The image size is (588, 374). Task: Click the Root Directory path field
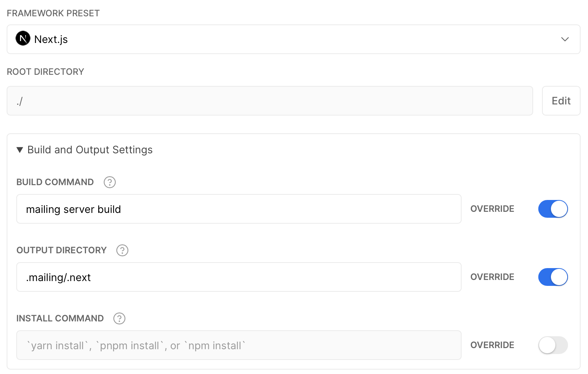pos(270,101)
